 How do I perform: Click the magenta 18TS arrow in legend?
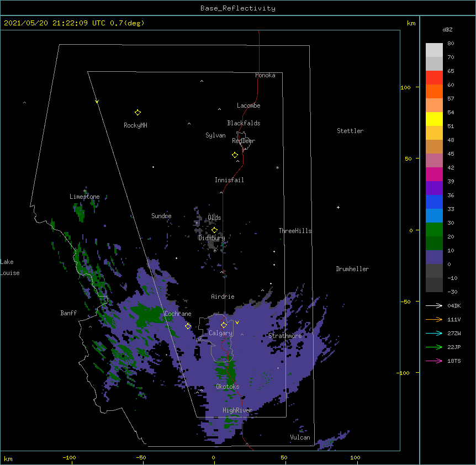click(x=434, y=361)
